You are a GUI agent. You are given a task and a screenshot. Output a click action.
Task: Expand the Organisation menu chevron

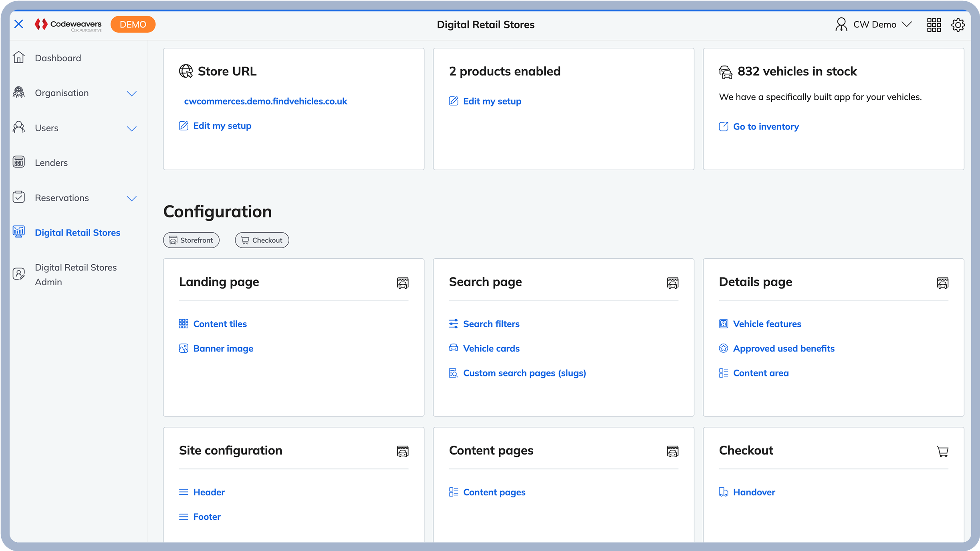(x=131, y=93)
